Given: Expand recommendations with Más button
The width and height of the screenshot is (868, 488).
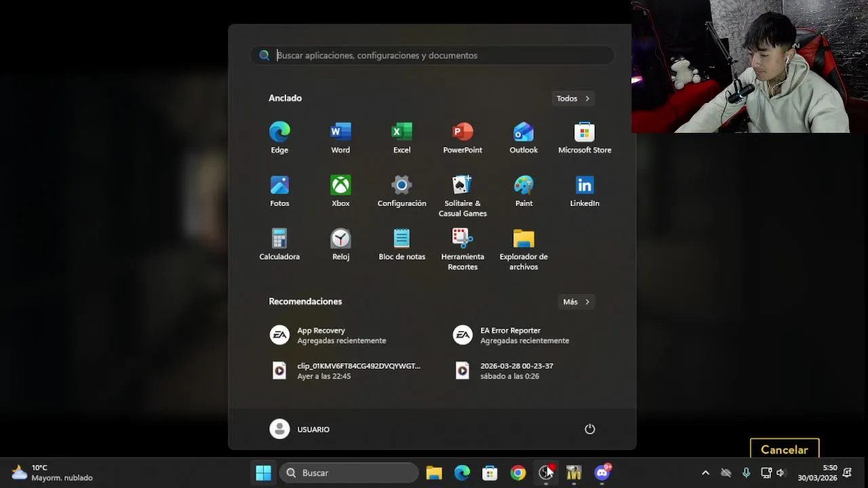Looking at the screenshot, I should pos(576,302).
